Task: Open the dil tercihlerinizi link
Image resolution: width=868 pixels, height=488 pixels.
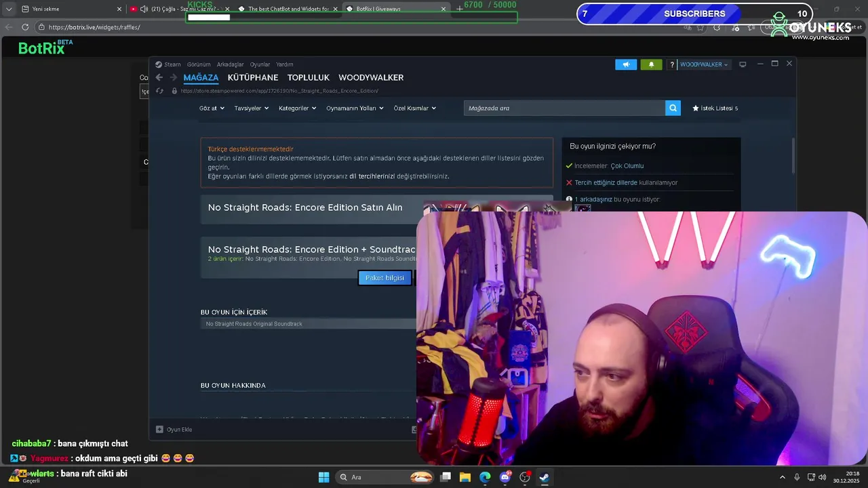Action: tap(372, 176)
